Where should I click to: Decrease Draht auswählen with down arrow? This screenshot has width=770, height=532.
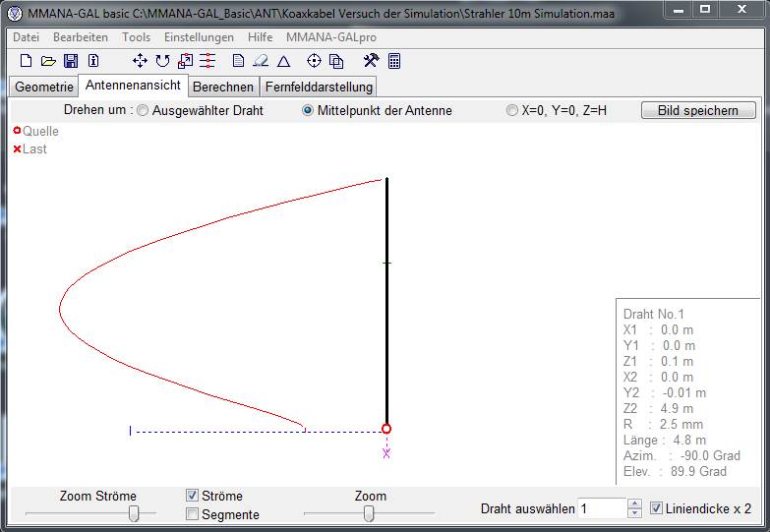[x=634, y=513]
